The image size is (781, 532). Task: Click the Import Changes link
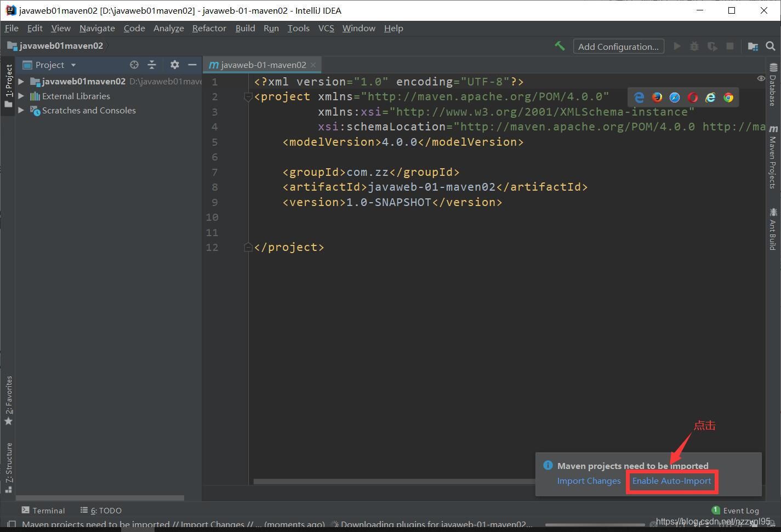click(x=589, y=480)
